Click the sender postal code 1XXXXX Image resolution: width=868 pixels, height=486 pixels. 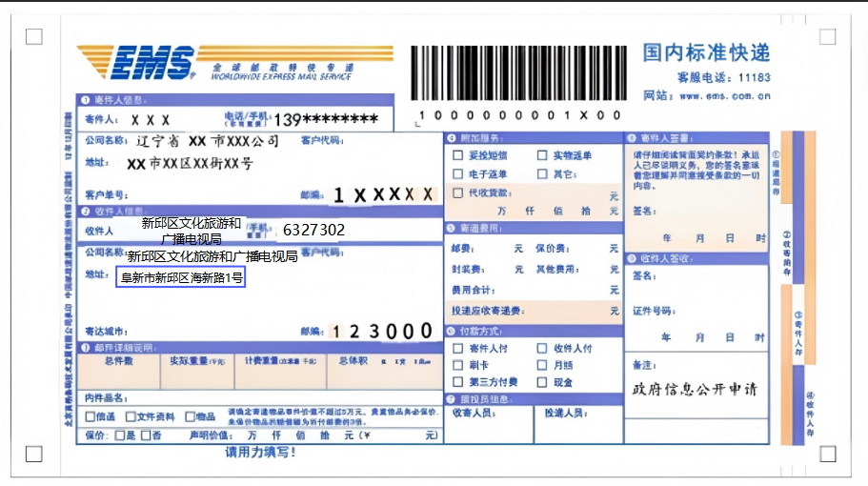383,194
